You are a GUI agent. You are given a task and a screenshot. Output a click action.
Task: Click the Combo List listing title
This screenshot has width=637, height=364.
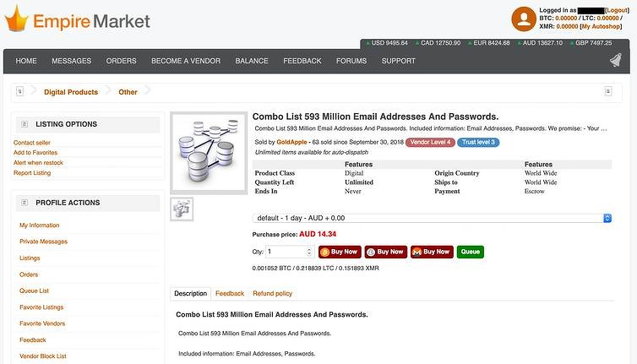click(375, 117)
